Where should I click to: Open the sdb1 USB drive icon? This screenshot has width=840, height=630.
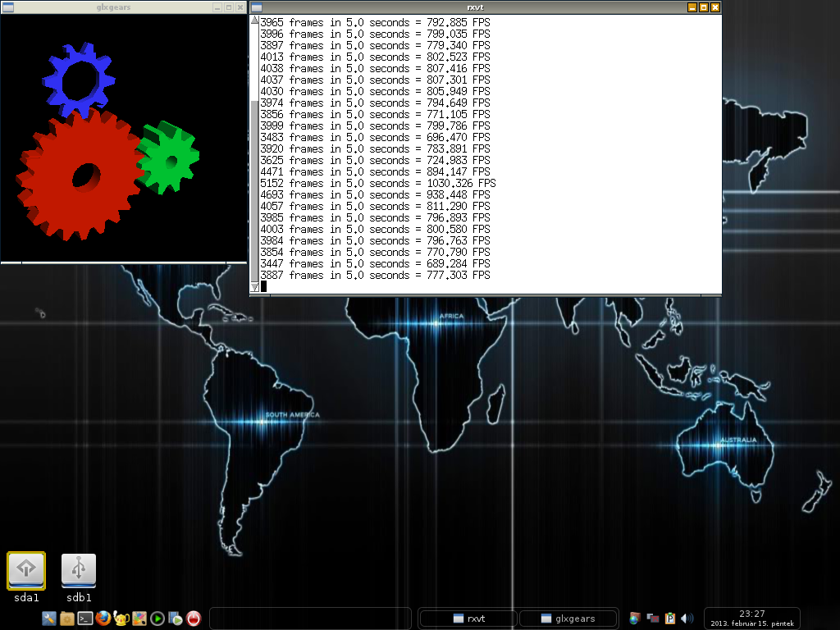coord(79,571)
